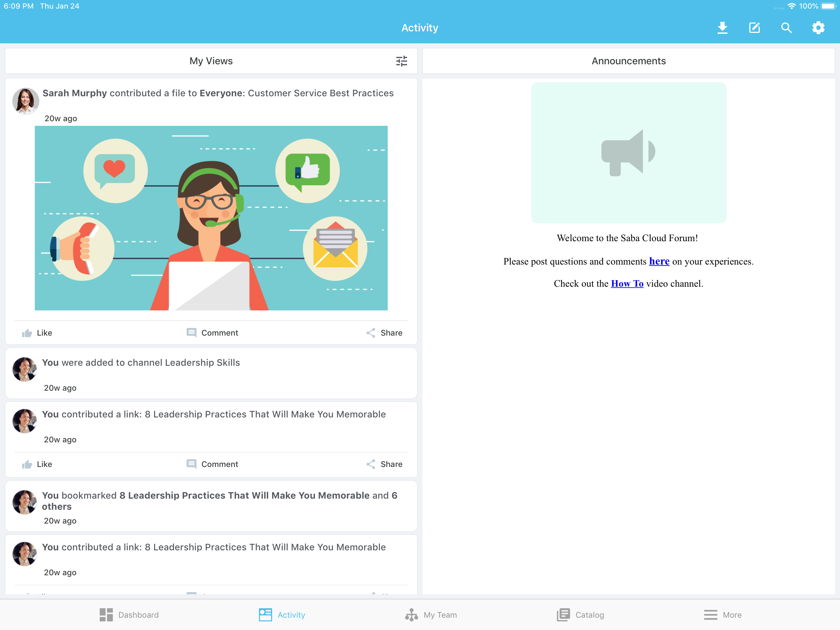Tap the search magnifier icon
Viewport: 840px width, 630px height.
(x=786, y=28)
